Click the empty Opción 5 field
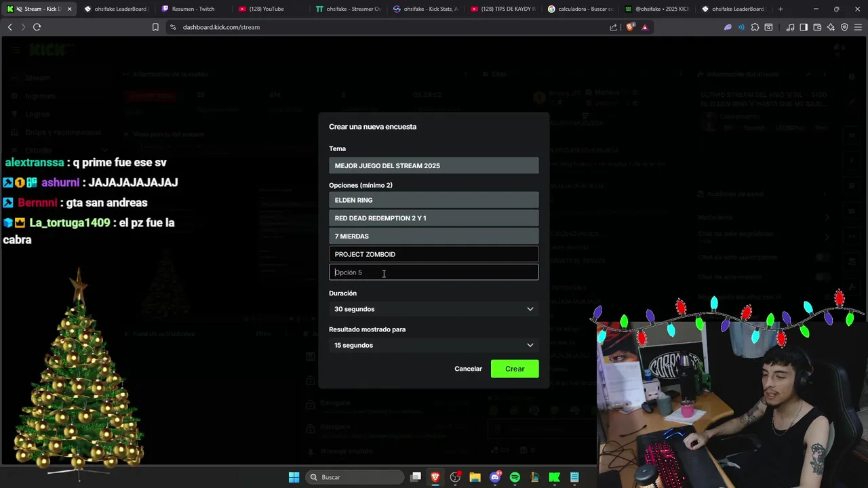 pos(434,272)
